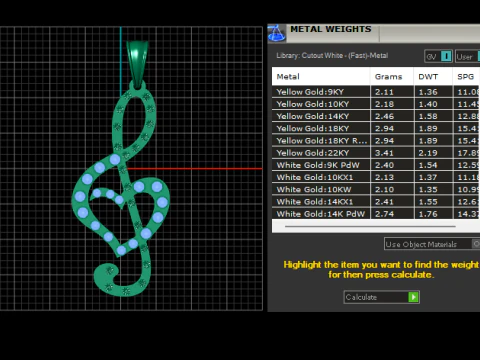Click DWT value 2.19 for 22KY
Viewport: 480px width, 360px height.
point(428,153)
